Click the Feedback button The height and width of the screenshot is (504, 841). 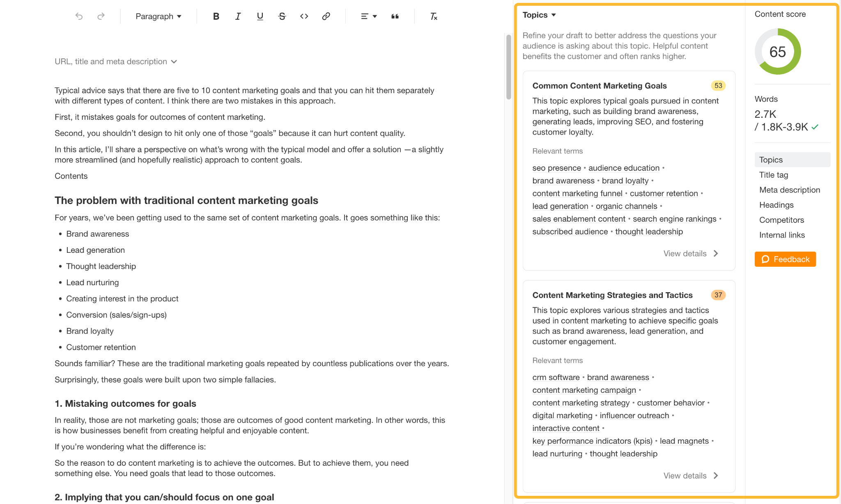click(x=786, y=259)
